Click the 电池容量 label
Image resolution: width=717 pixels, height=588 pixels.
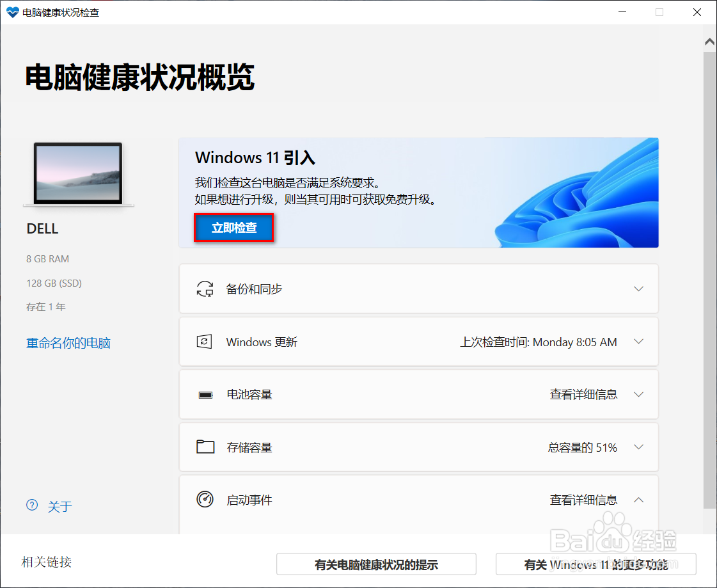(x=249, y=394)
